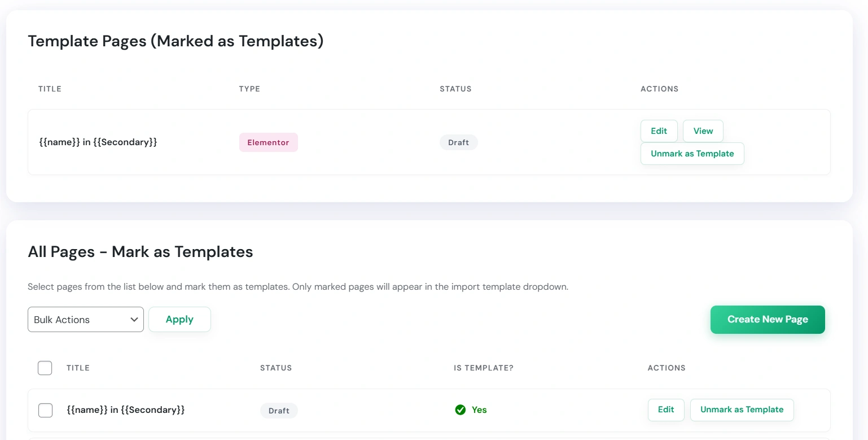Open the Bulk Actions dropdown
Image resolution: width=868 pixels, height=440 pixels.
coord(86,320)
